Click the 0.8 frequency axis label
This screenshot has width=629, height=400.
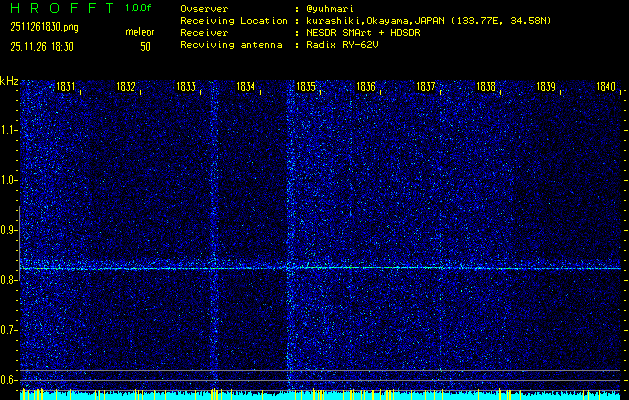click(9, 280)
